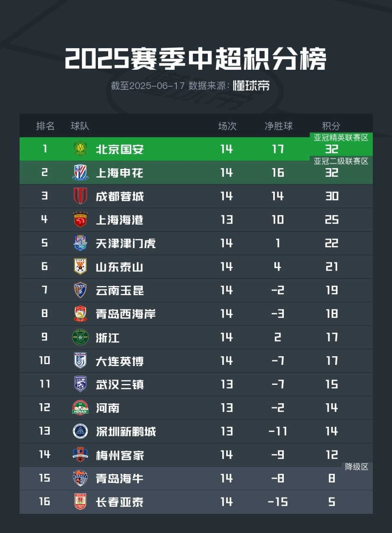
Task: Select the 场次 matches played header
Action: point(227,126)
